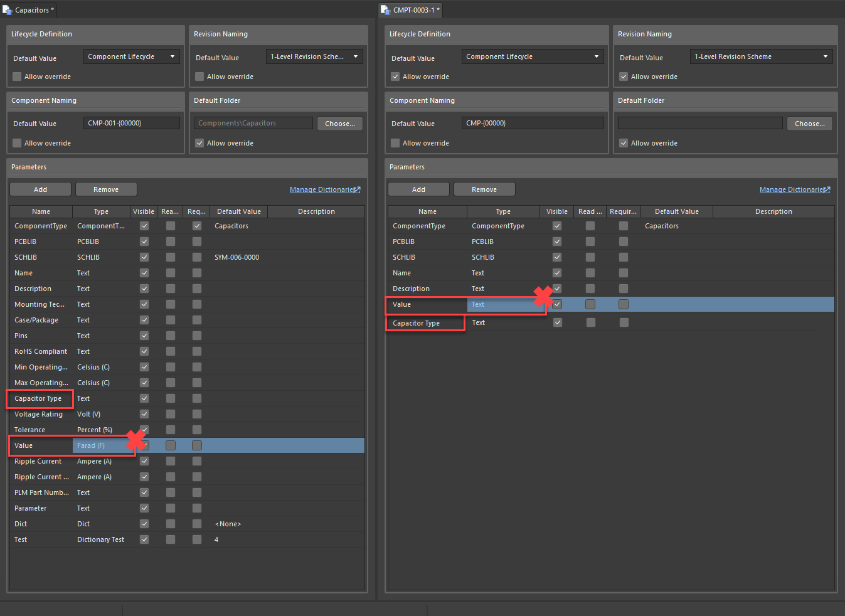Image resolution: width=845 pixels, height=616 pixels.
Task: Click Add button in Capacitors Parameters
Action: [x=41, y=189]
